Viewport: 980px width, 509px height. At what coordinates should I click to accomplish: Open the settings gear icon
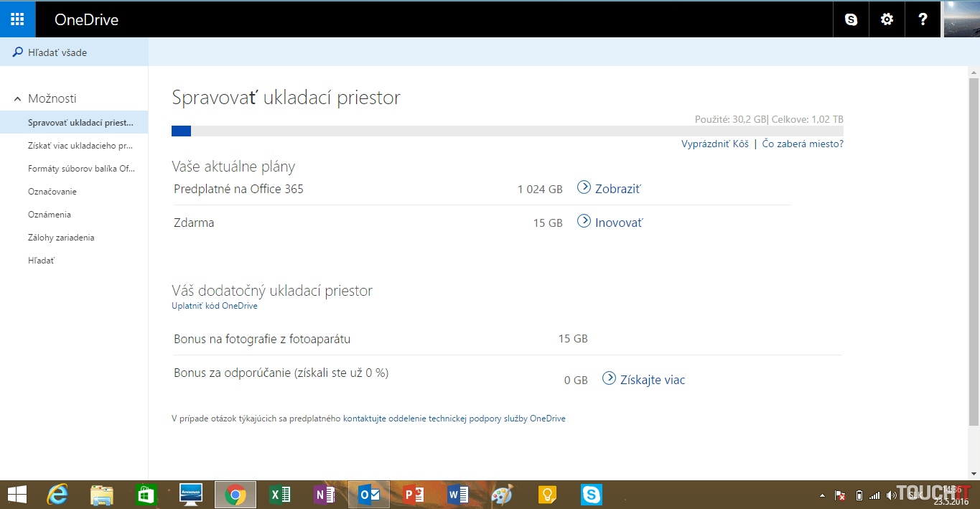(x=887, y=19)
